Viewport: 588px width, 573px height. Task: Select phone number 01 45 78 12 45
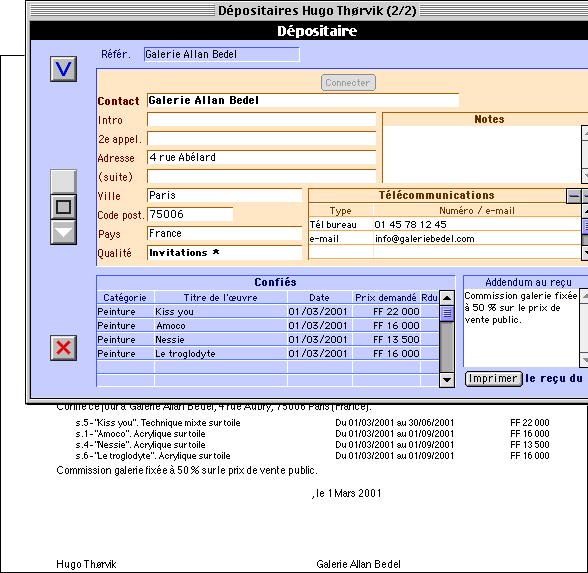477,225
